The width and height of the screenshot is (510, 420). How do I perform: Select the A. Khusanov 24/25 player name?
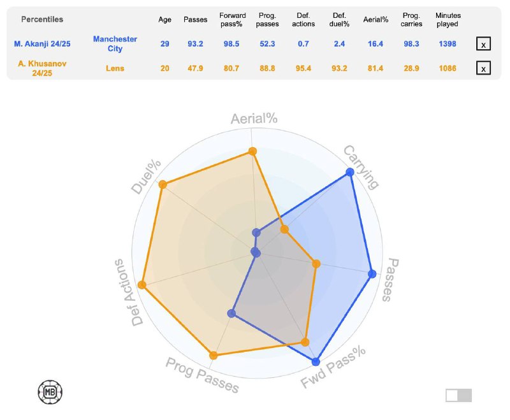click(x=42, y=68)
